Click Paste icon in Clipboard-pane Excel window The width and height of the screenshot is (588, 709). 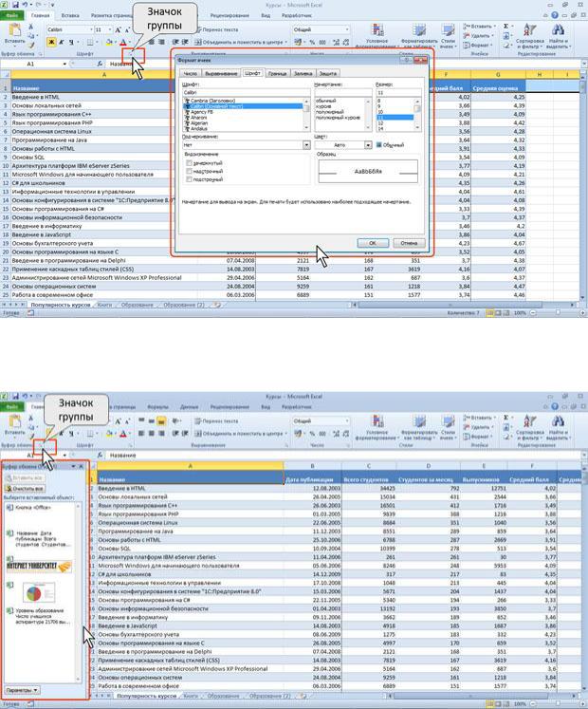14,423
